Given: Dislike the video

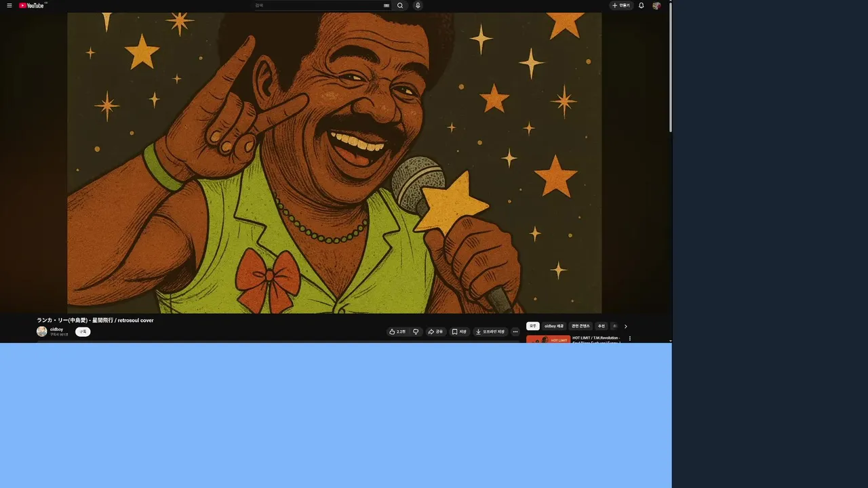Looking at the screenshot, I should click(x=416, y=331).
